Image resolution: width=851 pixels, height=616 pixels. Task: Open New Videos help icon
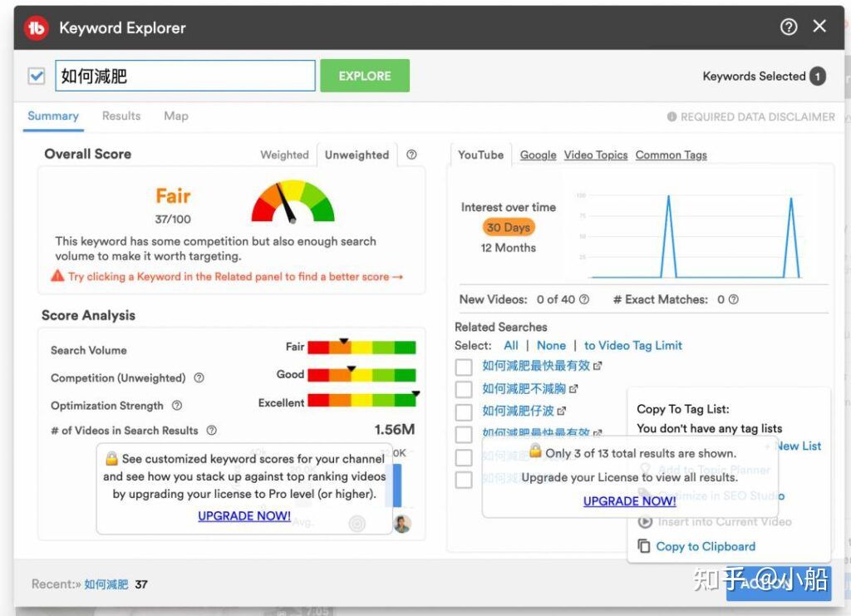tap(584, 299)
